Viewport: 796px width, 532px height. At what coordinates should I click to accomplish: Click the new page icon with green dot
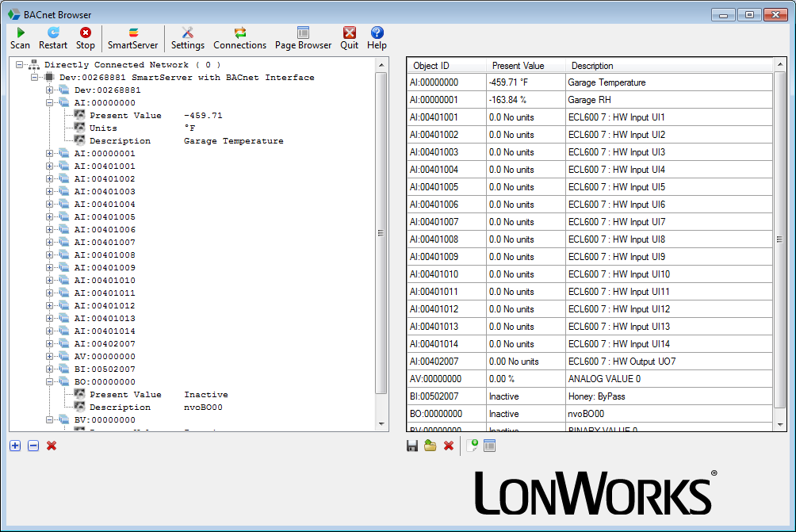[472, 446]
